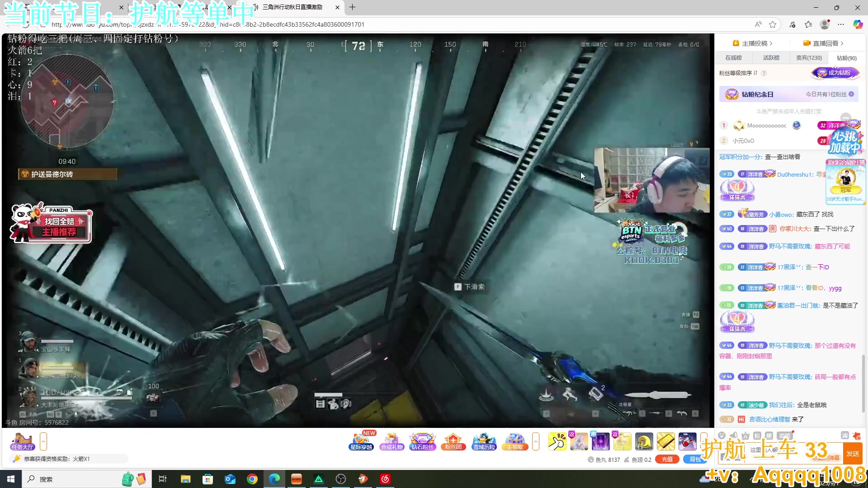868x488 pixels.
Task: Click the 发送 send button
Action: click(x=853, y=454)
